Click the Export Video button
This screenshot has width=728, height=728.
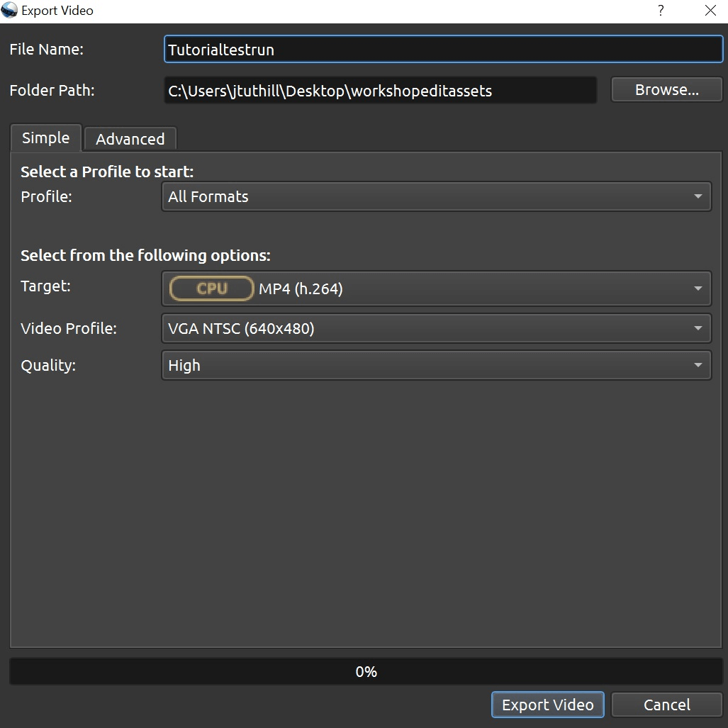coord(547,705)
